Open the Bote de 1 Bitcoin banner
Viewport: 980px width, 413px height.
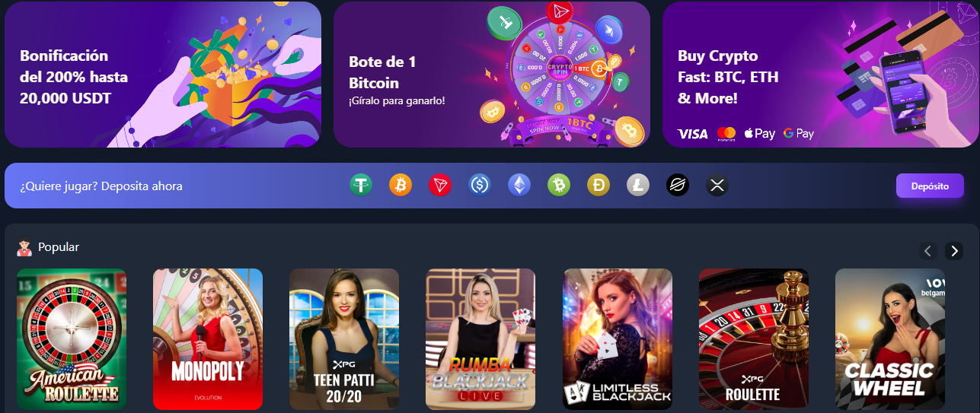coord(492,75)
